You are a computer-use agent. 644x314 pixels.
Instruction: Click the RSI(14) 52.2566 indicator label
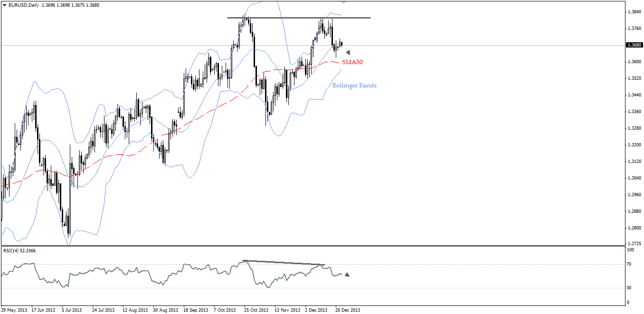tap(19, 250)
